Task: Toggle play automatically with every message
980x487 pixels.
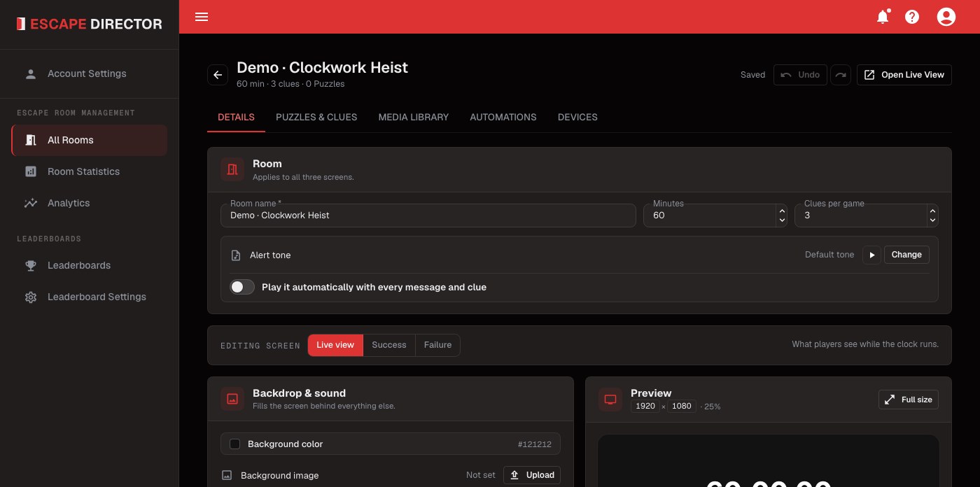Action: [x=242, y=287]
